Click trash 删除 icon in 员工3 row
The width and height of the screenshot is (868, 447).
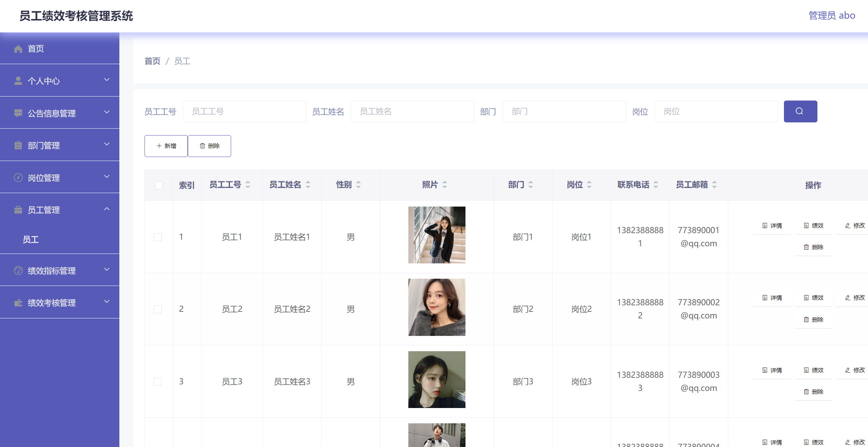tap(806, 392)
